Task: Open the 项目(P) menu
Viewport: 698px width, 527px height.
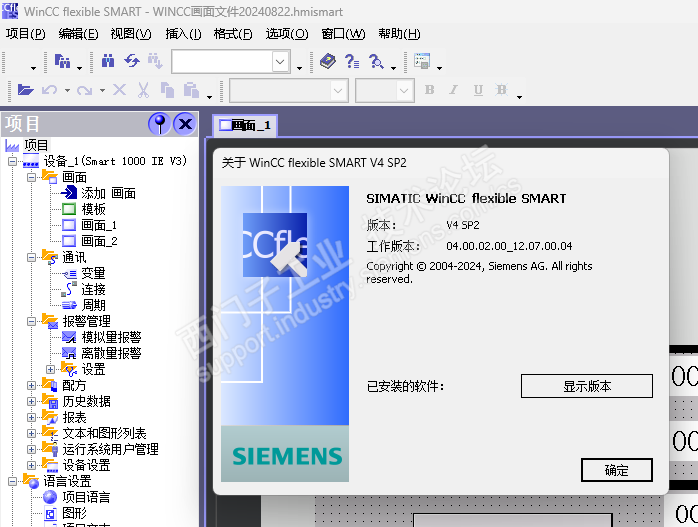Action: tap(25, 34)
